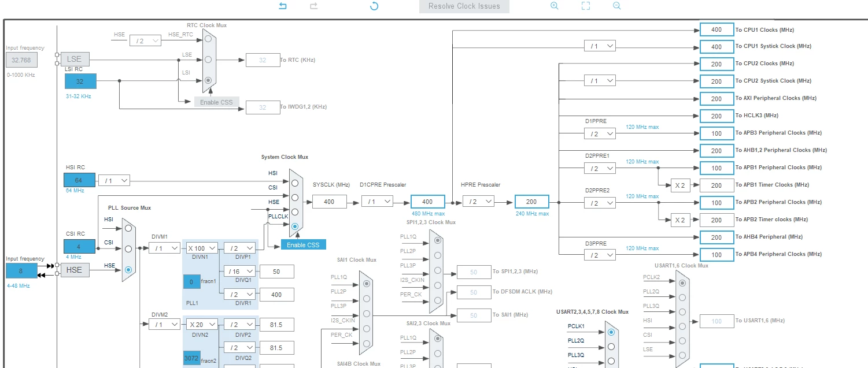Viewport: 868px width, 368px height.
Task: Click the APB1 Peripheral Clocks value box
Action: click(x=716, y=168)
